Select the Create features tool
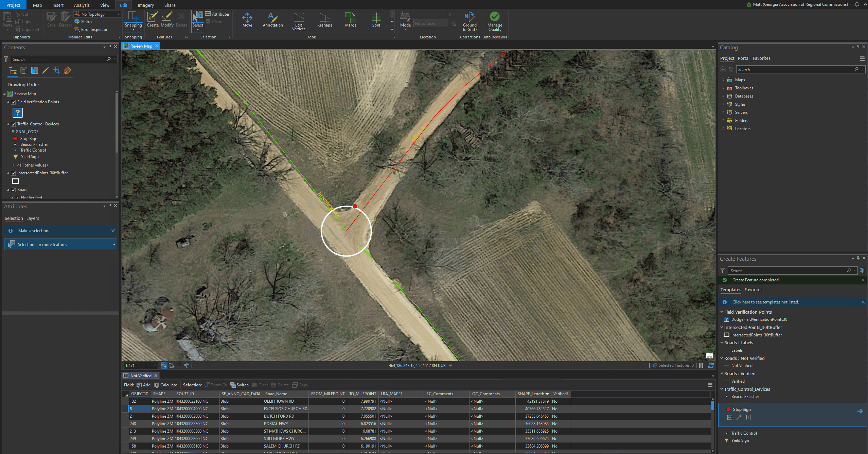Screen dimensions: 868x454 coord(153,20)
